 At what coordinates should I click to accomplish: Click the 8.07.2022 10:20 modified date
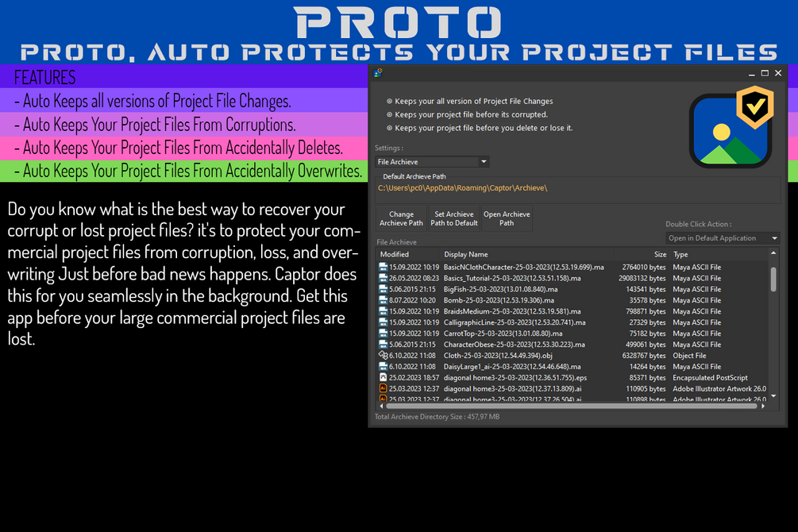[412, 300]
